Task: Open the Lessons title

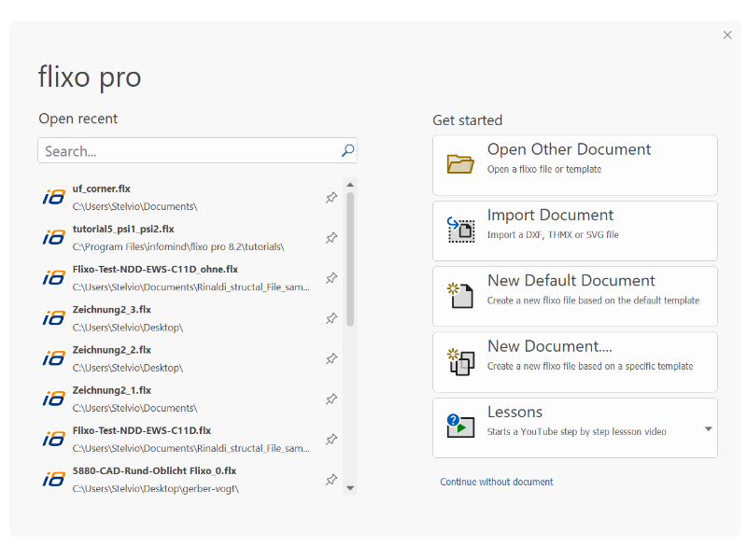Action: [514, 413]
